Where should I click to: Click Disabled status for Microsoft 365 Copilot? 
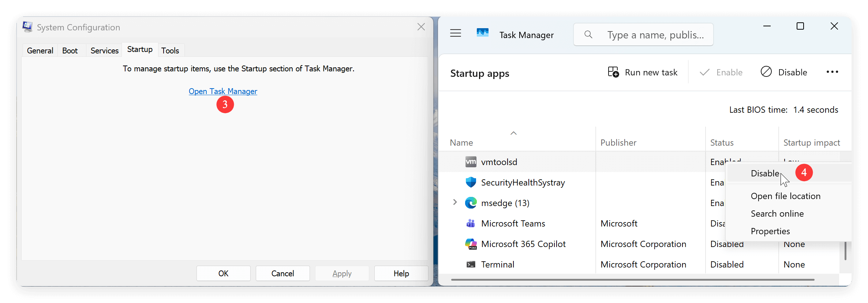tap(727, 244)
